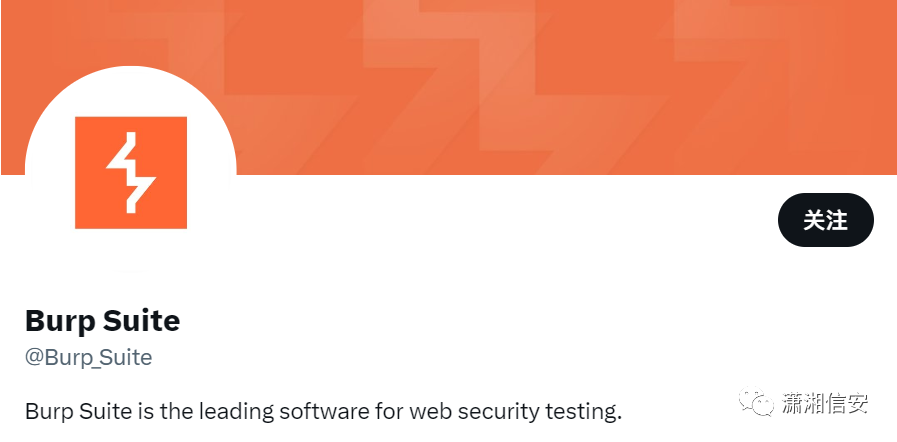Open the @Burp_Suite handle link

pos(89,357)
